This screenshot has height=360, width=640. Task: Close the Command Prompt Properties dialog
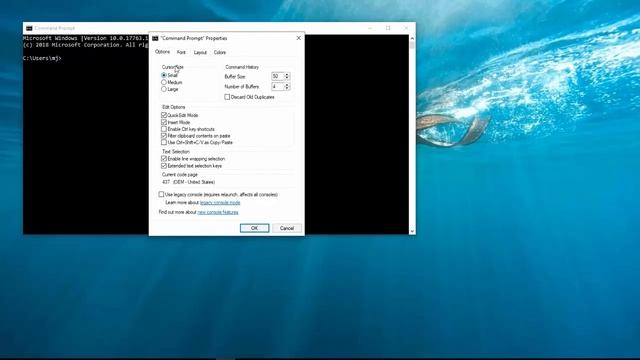(298, 38)
